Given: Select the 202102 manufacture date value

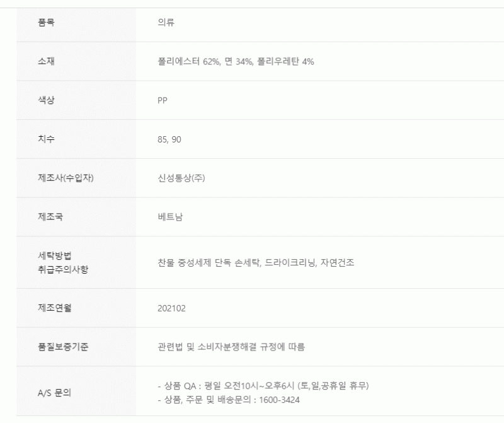Looking at the screenshot, I should click(x=171, y=308).
